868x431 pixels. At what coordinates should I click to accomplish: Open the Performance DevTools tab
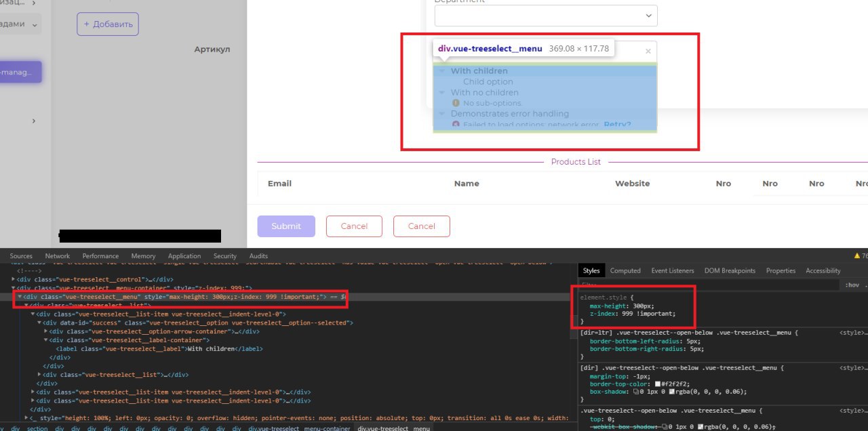pyautogui.click(x=100, y=256)
